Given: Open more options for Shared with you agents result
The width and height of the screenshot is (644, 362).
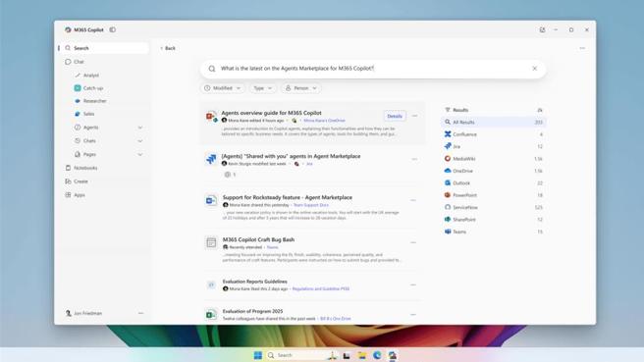Looking at the screenshot, I should point(414,159).
